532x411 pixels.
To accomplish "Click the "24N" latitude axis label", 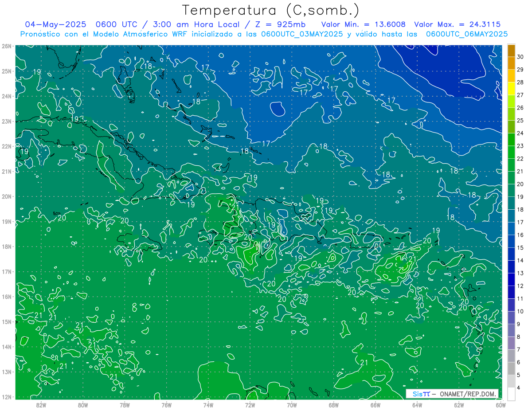I will click(6, 96).
